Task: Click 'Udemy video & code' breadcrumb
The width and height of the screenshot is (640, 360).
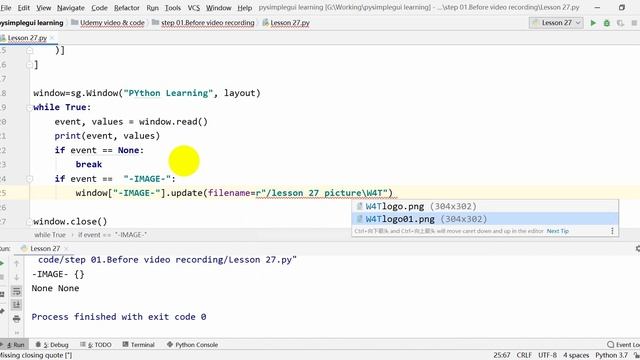Action: [x=112, y=23]
